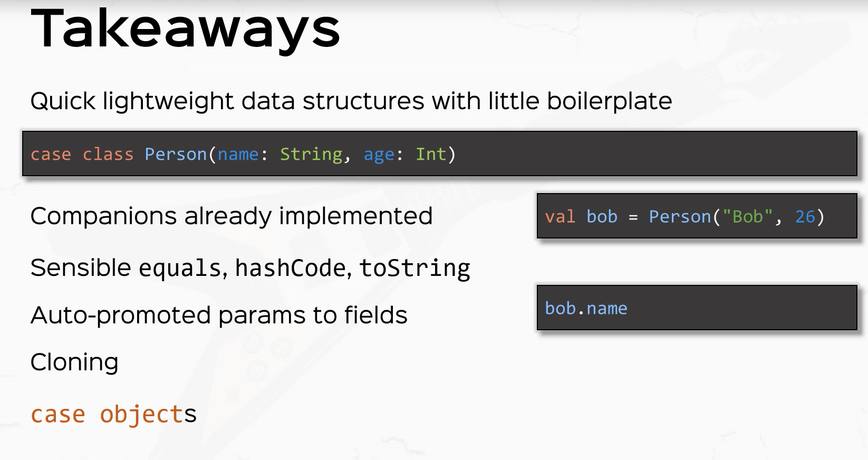Image resolution: width=868 pixels, height=460 pixels.
Task: Click 'Companions already implemented' bullet text
Action: (x=232, y=216)
